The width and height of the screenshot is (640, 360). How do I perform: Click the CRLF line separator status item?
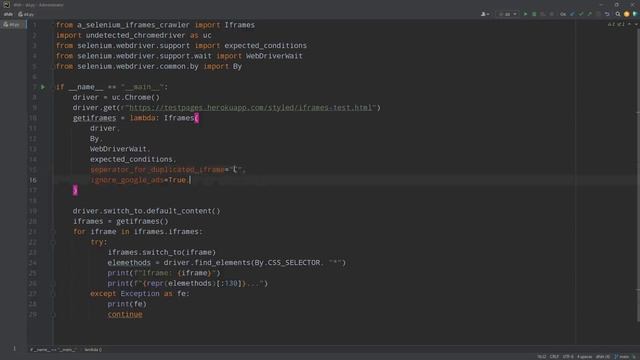coord(554,357)
